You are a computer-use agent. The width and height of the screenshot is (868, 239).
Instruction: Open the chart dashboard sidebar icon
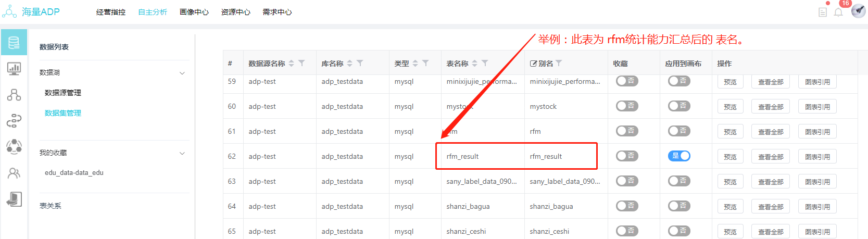(14, 68)
